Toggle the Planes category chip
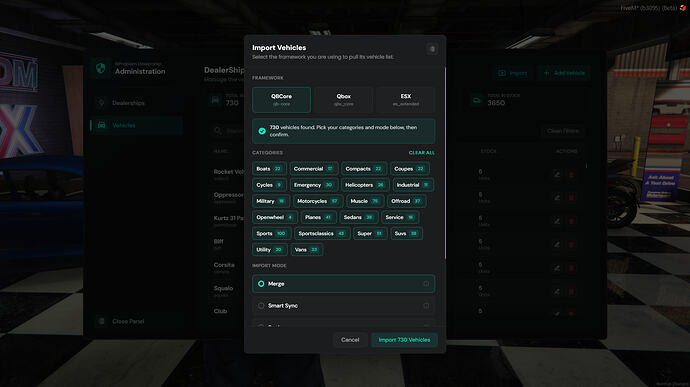This screenshot has height=387, width=690. click(x=319, y=217)
